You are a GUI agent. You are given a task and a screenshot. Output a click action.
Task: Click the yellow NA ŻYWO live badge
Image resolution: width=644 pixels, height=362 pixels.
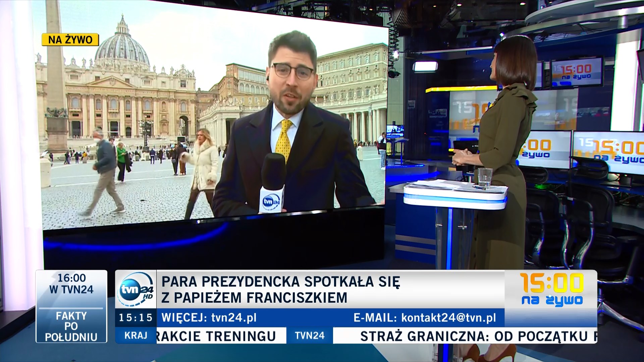[x=70, y=40]
